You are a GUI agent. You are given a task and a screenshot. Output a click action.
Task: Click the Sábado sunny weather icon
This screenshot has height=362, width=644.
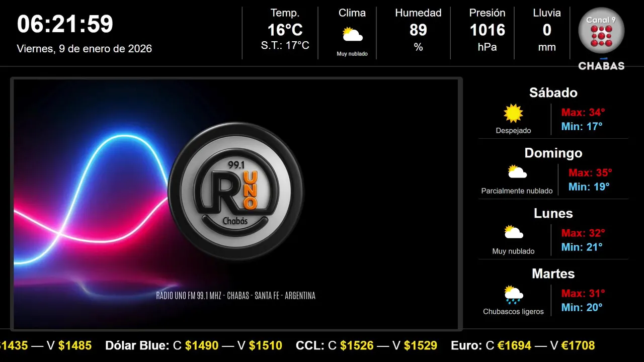[513, 113]
